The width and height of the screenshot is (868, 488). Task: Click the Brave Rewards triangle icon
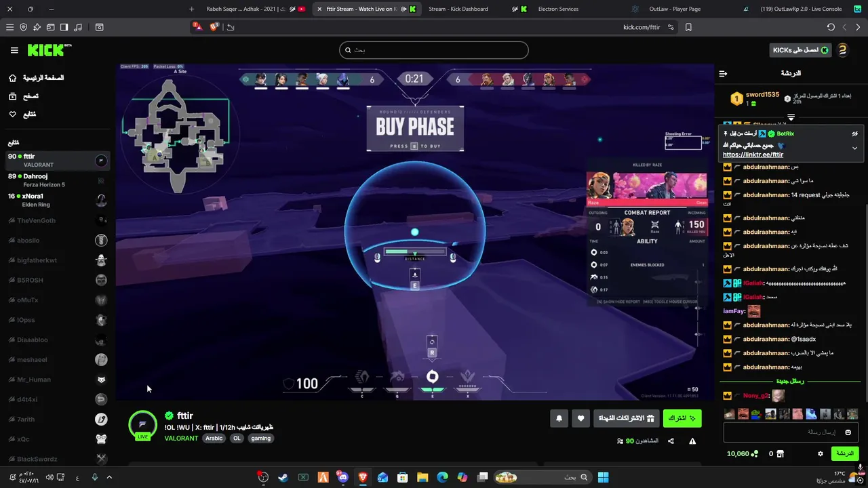197,26
